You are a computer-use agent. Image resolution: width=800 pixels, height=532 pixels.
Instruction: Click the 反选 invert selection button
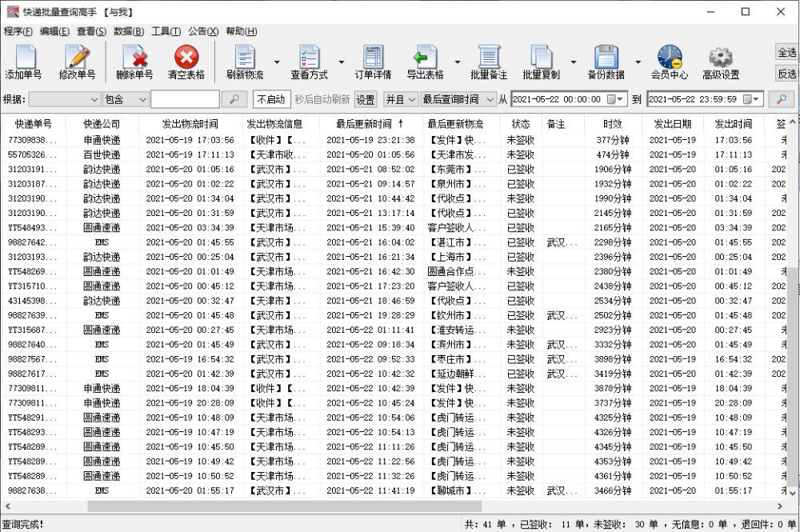tap(786, 74)
